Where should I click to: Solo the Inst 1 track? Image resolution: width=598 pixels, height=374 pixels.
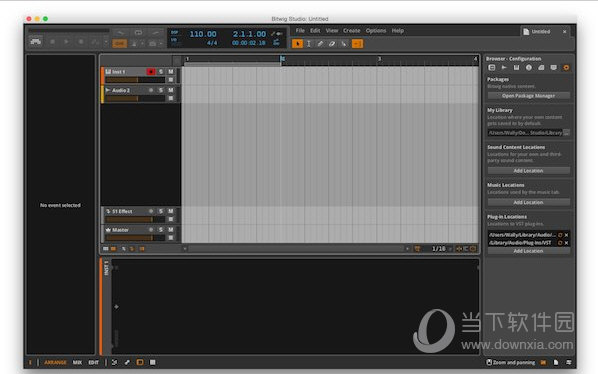click(161, 72)
